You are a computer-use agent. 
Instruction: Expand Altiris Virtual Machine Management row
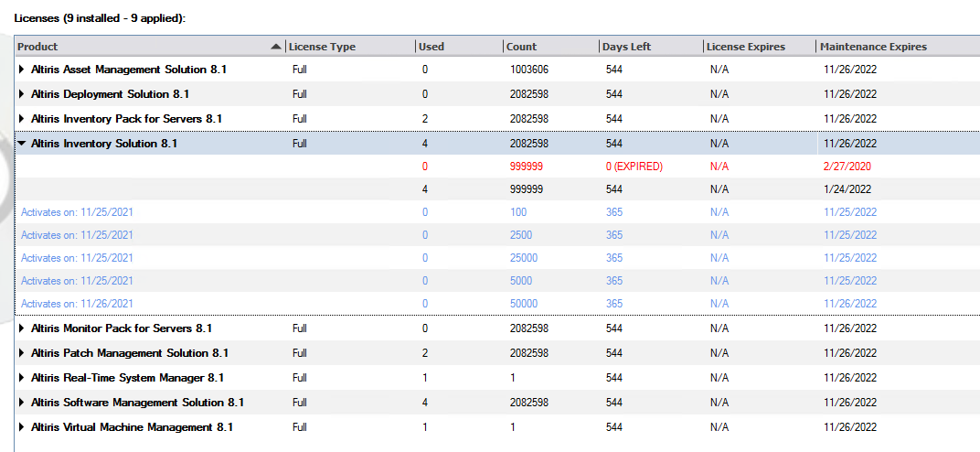coord(22,427)
